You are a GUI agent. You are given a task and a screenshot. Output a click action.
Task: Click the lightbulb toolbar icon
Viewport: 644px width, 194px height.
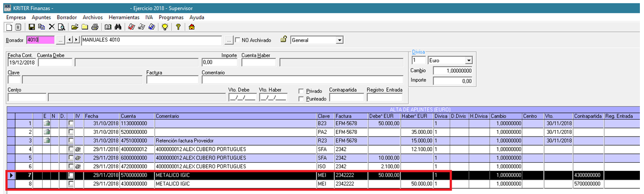[165, 27]
